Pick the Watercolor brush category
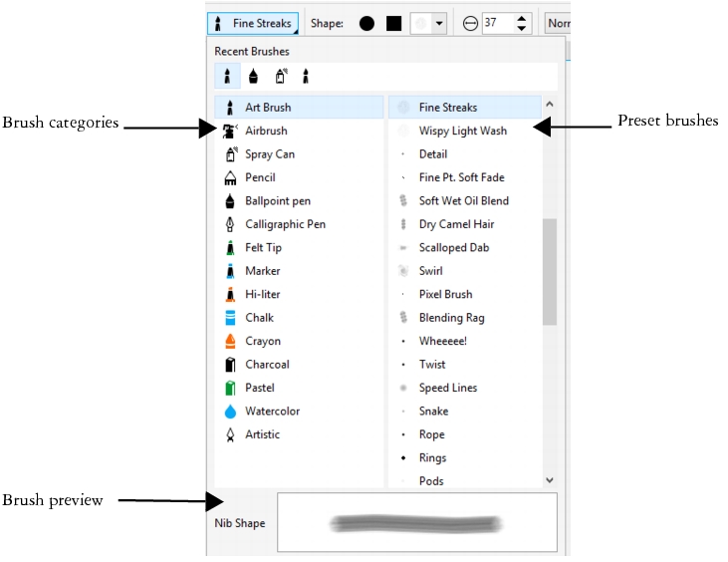 272,412
